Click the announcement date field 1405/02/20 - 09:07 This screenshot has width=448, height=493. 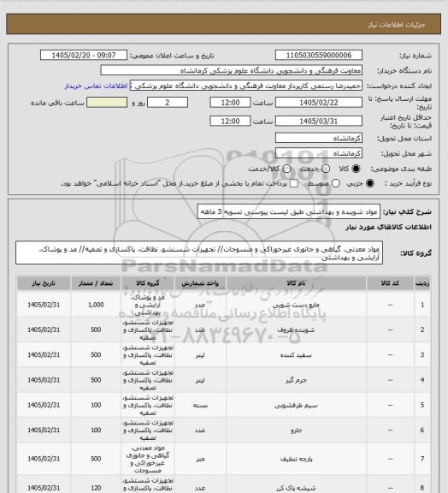pyautogui.click(x=84, y=55)
